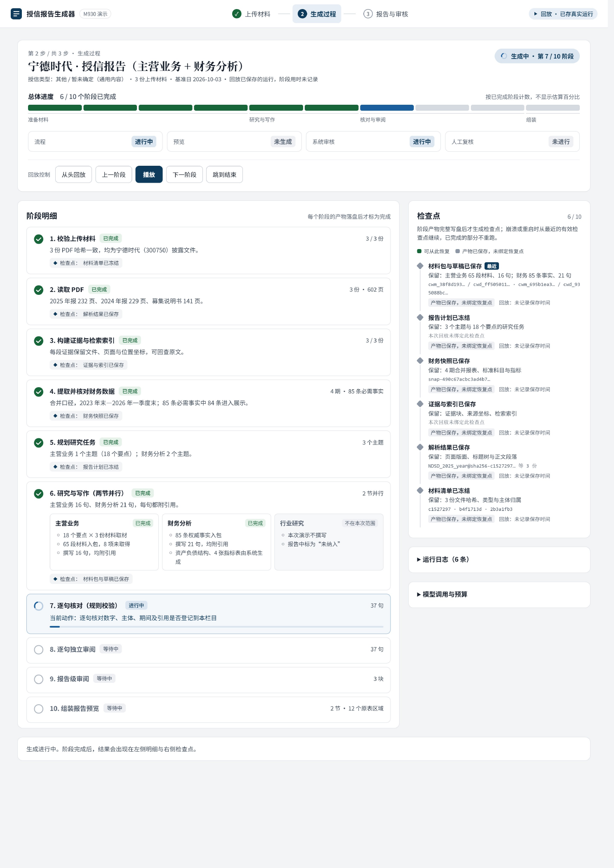The height and width of the screenshot is (868, 614).
Task: Open the 人工复核 status card
Action: [512, 142]
